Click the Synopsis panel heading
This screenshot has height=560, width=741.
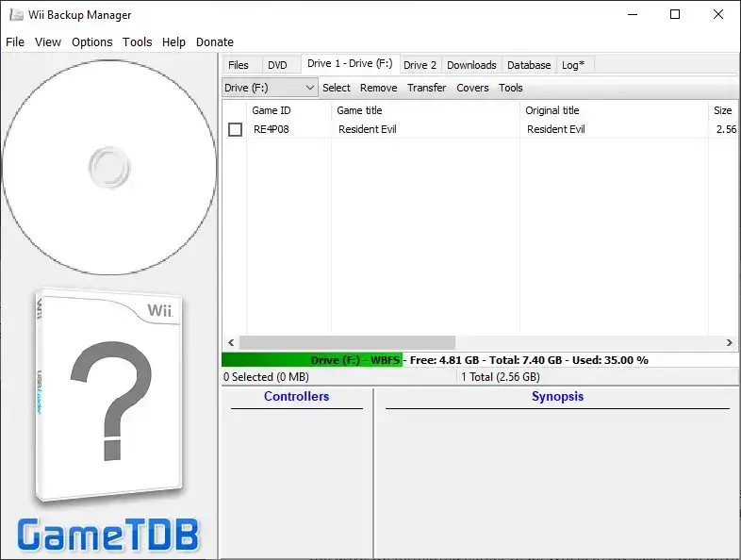(x=558, y=397)
